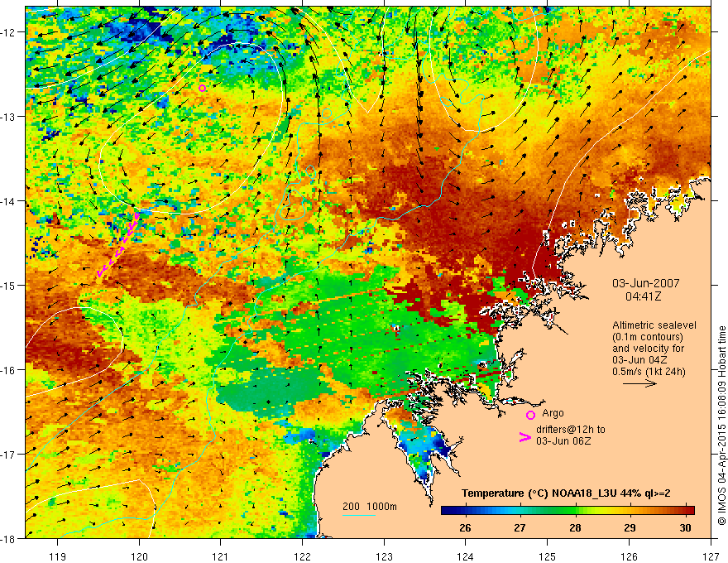
Task: Click the 0.5m/s velocity scale arrow
Action: [x=639, y=383]
